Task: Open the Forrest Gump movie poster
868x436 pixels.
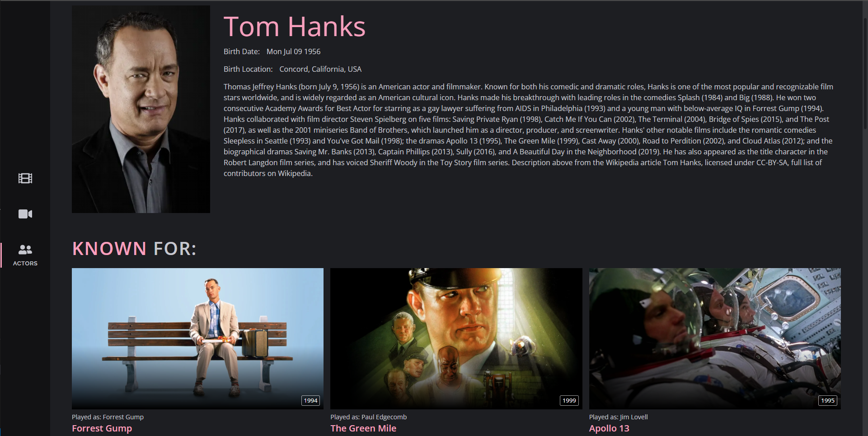Action: 197,339
